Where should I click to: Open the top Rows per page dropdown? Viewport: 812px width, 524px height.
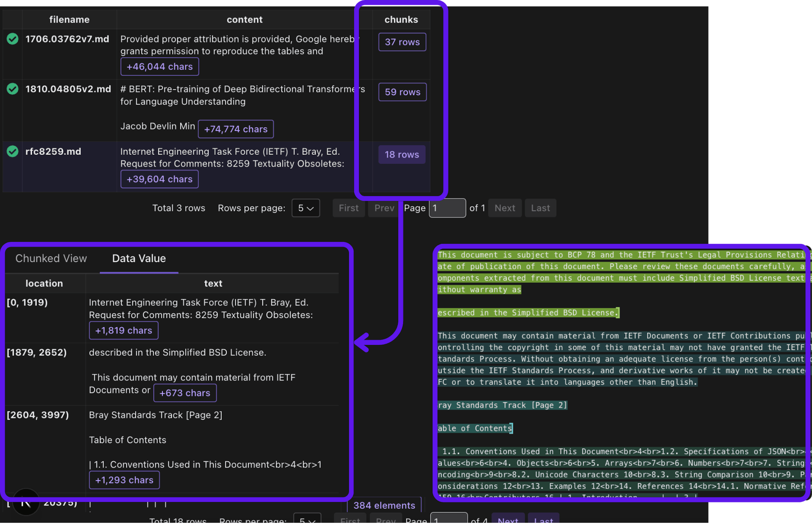[305, 208]
